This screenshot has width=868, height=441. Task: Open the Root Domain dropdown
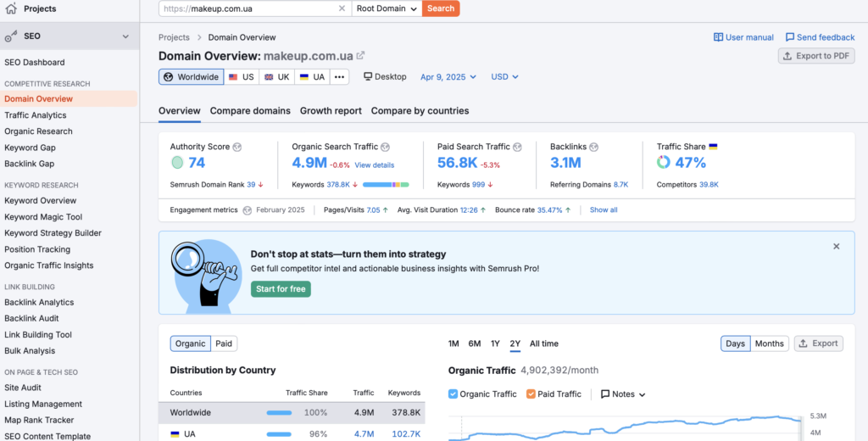pyautogui.click(x=387, y=8)
